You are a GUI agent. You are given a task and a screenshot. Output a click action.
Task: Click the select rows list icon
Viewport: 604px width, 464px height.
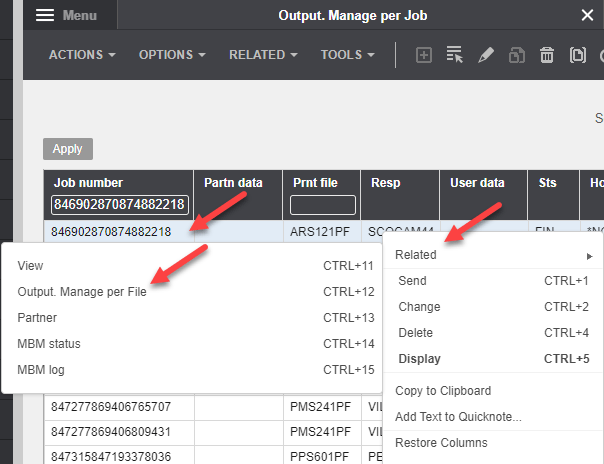[x=455, y=55]
